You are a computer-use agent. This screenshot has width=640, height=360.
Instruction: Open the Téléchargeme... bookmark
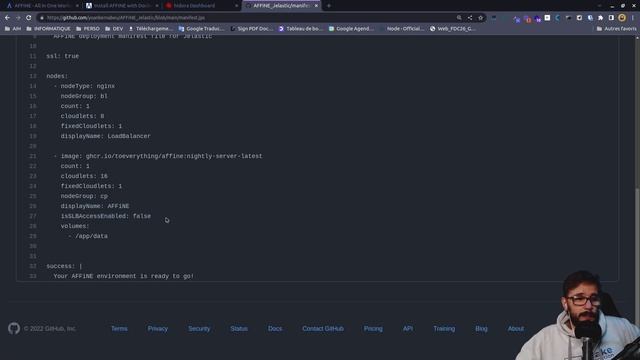pyautogui.click(x=151, y=29)
